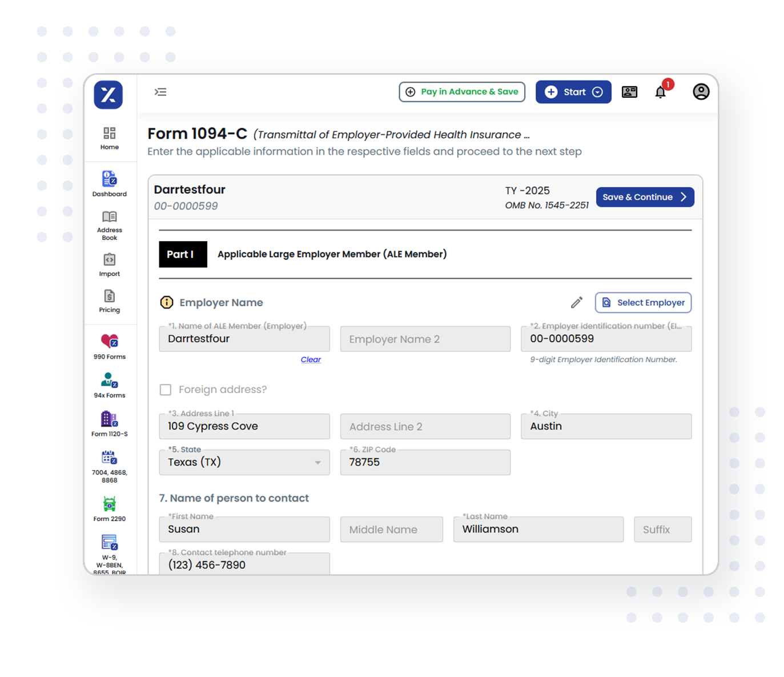
Task: Enable the Foreign address checkbox
Action: click(166, 390)
